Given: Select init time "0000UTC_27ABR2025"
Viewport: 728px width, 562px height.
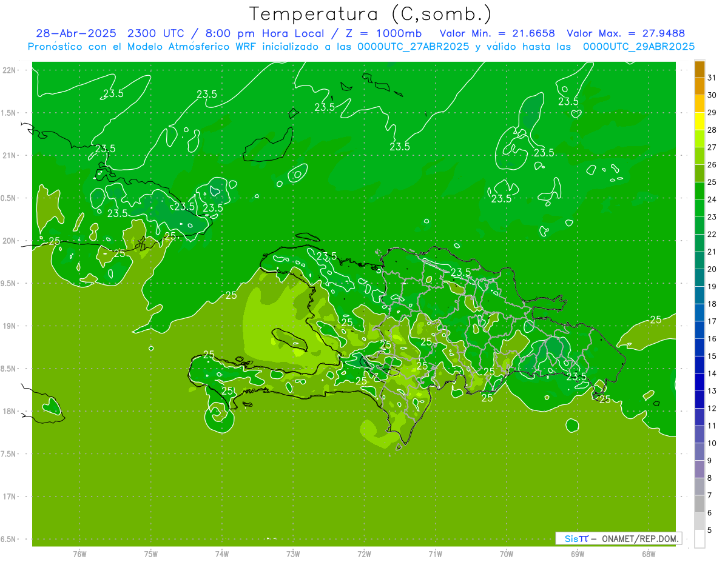Looking at the screenshot, I should 413,47.
